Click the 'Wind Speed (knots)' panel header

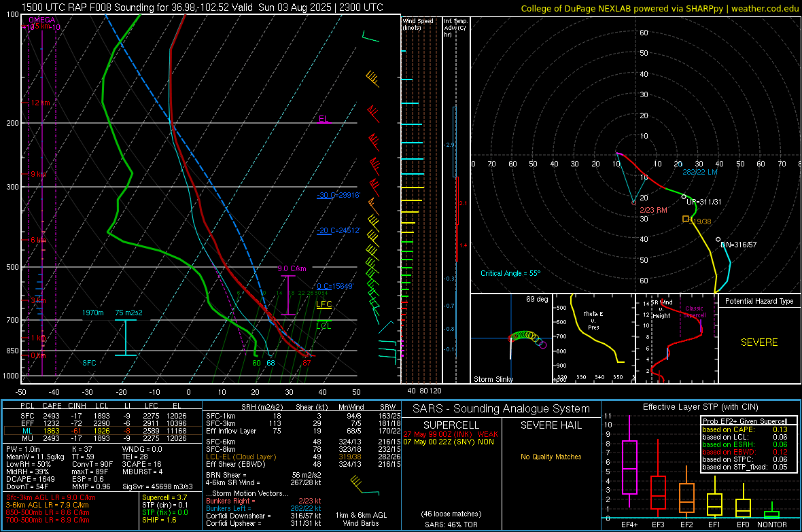tap(418, 24)
